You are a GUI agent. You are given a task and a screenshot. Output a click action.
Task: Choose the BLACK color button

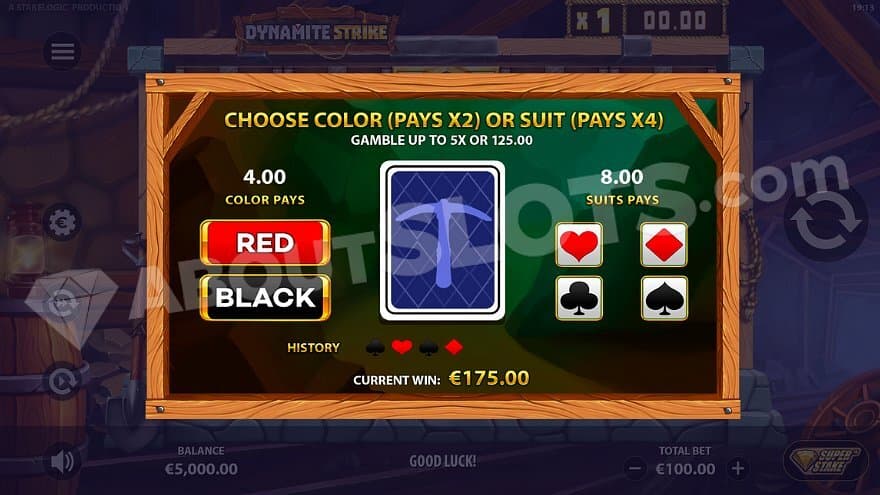pyautogui.click(x=265, y=298)
